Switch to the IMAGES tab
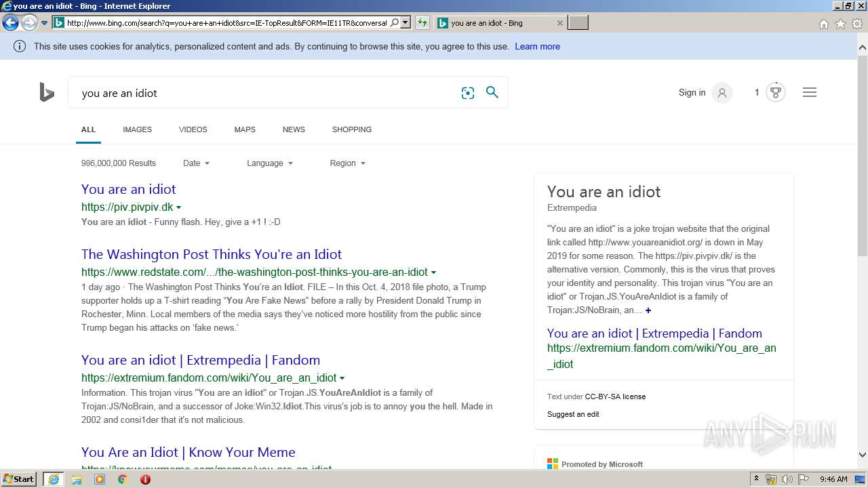 click(137, 129)
